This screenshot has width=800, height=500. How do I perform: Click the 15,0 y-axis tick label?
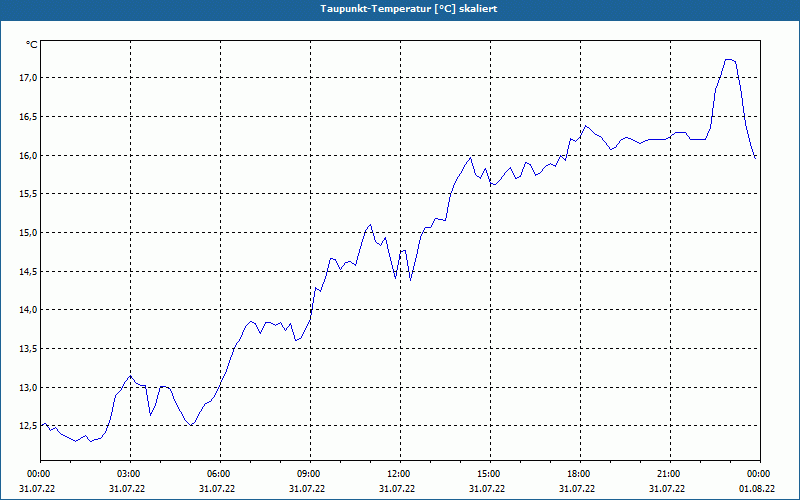click(28, 233)
